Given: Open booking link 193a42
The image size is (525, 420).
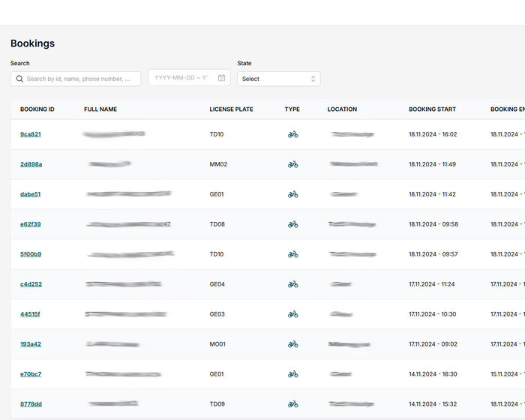Looking at the screenshot, I should click(30, 344).
